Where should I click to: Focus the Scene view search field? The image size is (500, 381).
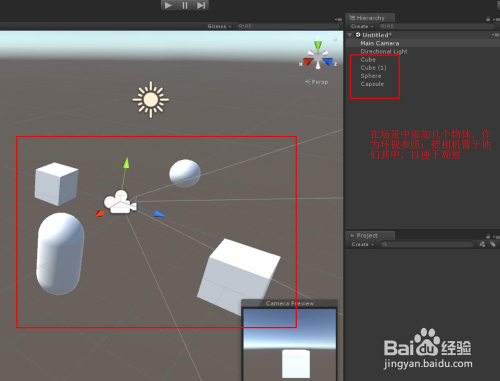[288, 26]
